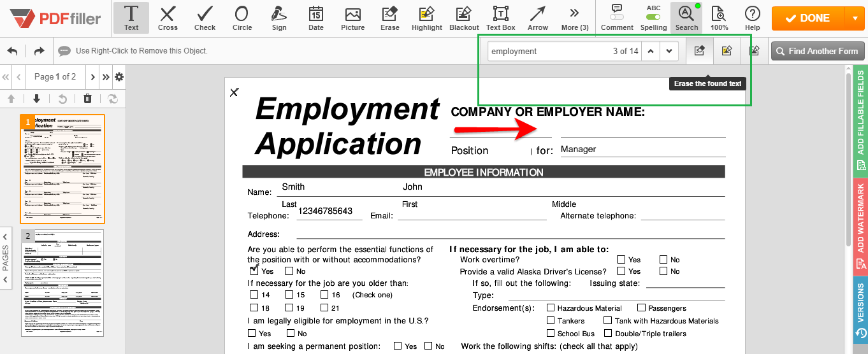Check the age 21 box
This screenshot has height=354, width=868.
324,308
